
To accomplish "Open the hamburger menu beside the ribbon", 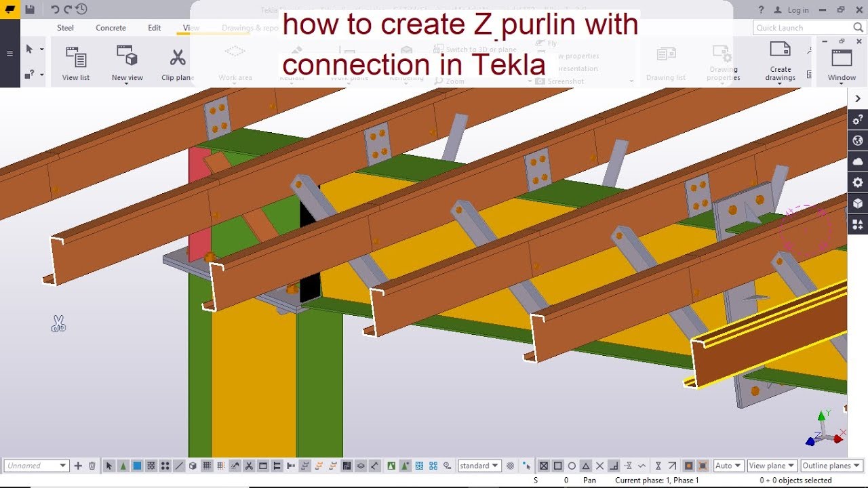I will [9, 54].
